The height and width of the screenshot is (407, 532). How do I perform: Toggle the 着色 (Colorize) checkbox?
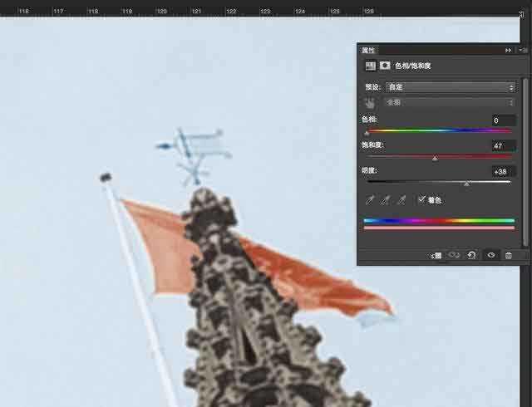(x=422, y=199)
